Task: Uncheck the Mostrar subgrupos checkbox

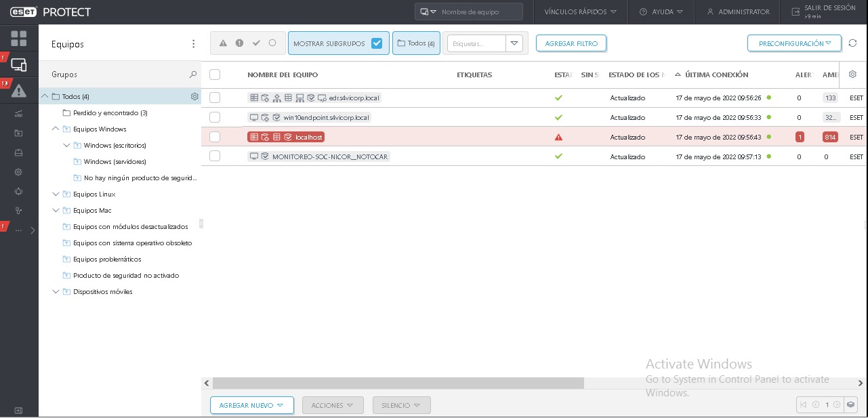Action: click(x=377, y=43)
